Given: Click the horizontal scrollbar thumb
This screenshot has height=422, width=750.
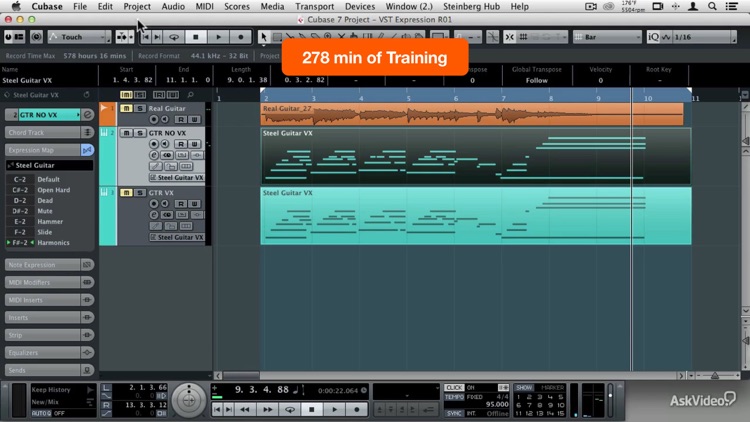Looking at the screenshot, I should click(x=242, y=376).
